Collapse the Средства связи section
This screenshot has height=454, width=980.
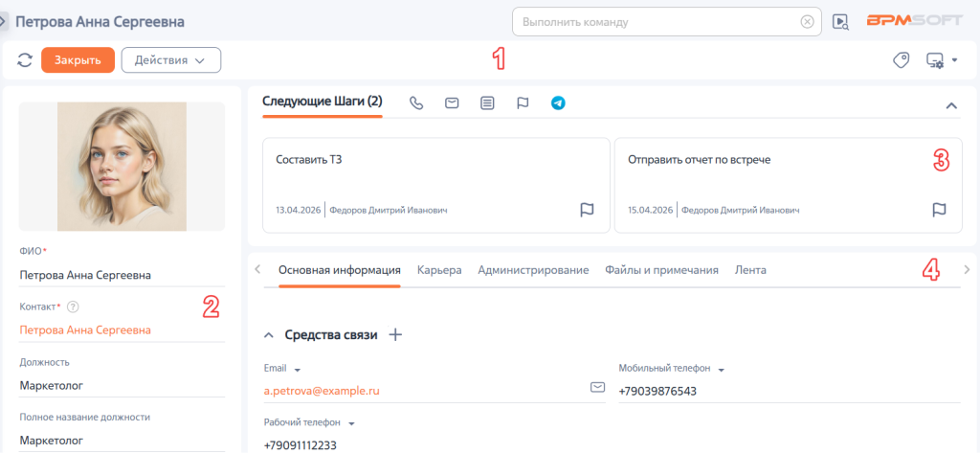(x=269, y=335)
